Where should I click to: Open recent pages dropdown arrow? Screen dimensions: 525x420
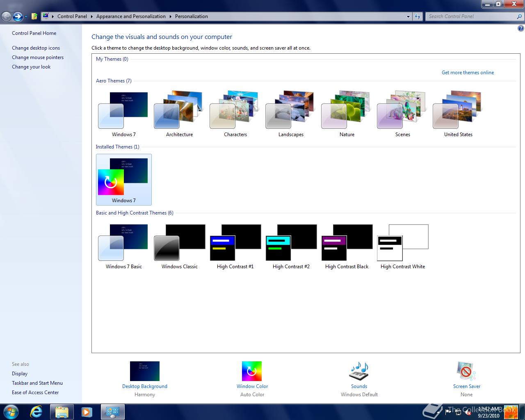[x=26, y=17]
